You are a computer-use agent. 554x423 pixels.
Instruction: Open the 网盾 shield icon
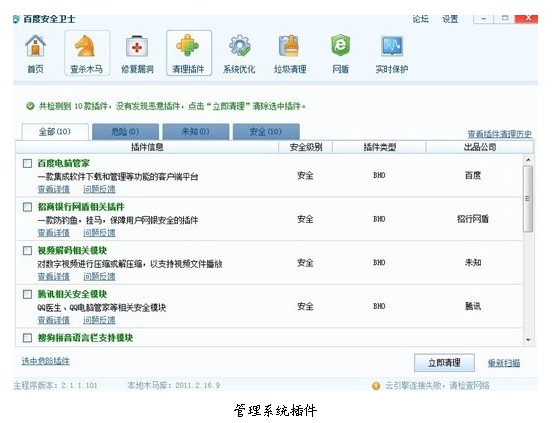[x=341, y=46]
